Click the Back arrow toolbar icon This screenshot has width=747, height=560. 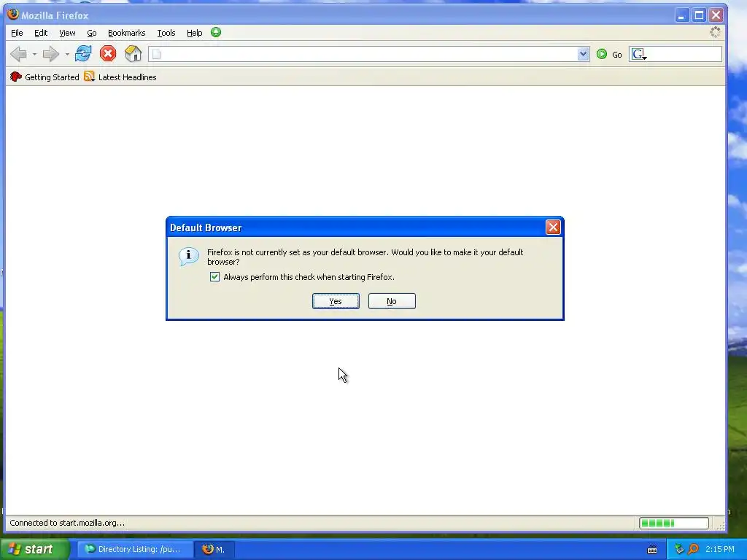(18, 54)
